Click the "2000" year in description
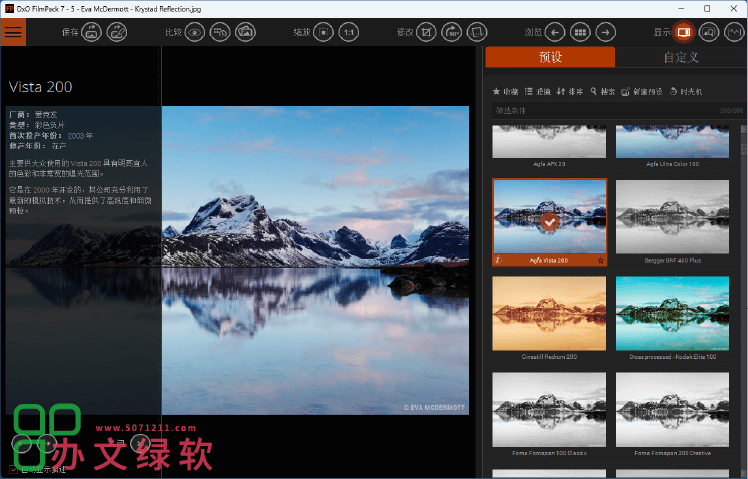Viewport: 748px width, 479px height. click(x=41, y=190)
